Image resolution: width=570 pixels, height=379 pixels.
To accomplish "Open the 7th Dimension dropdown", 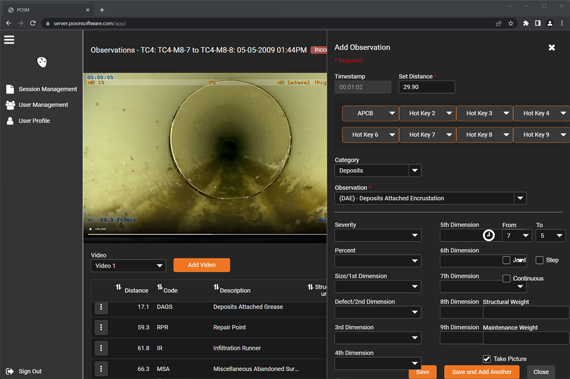I will point(483,287).
